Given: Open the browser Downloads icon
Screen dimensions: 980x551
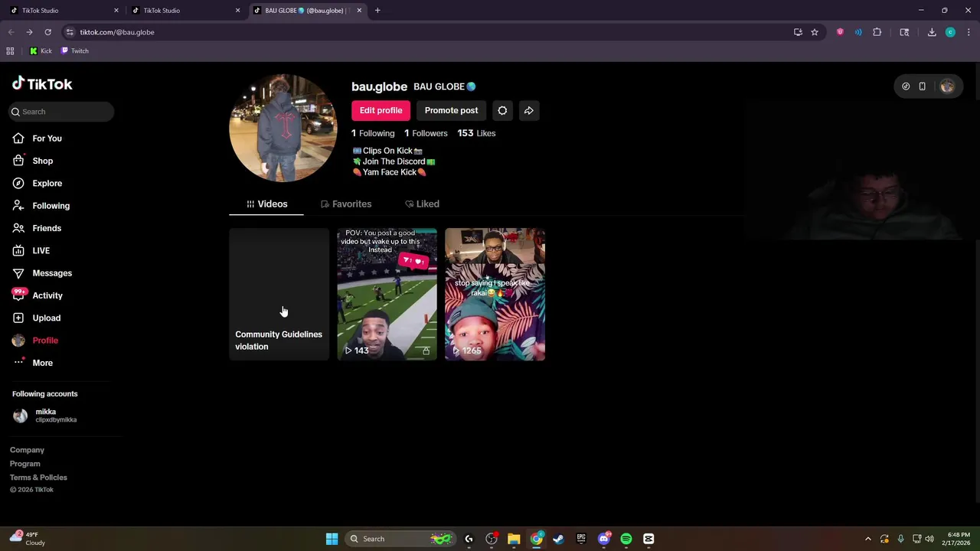Looking at the screenshot, I should 932,32.
